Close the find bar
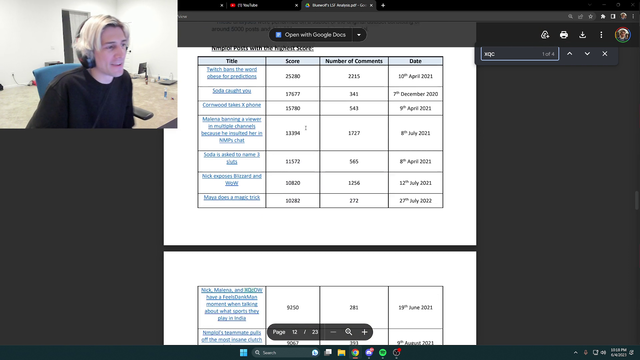640x360 pixels. point(604,54)
